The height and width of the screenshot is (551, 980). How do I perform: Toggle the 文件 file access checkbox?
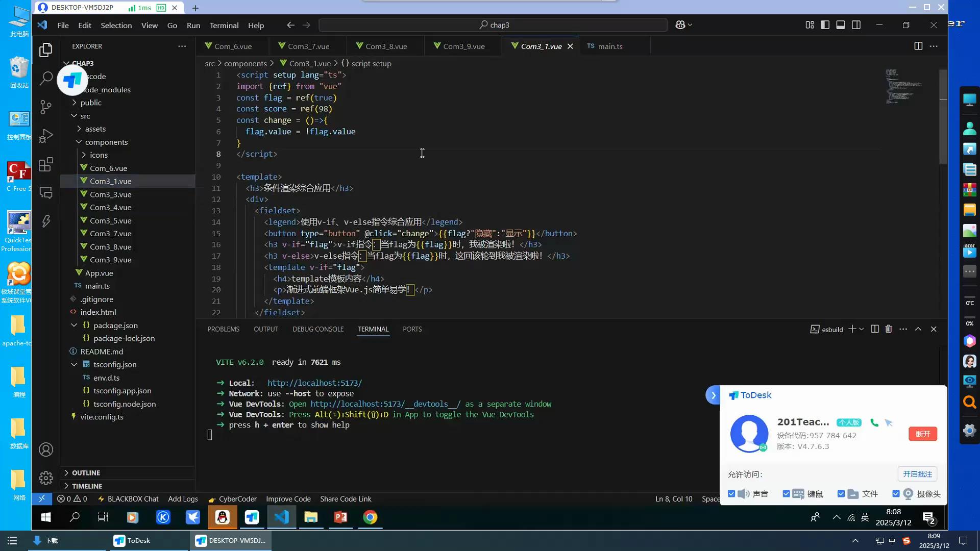point(841,494)
